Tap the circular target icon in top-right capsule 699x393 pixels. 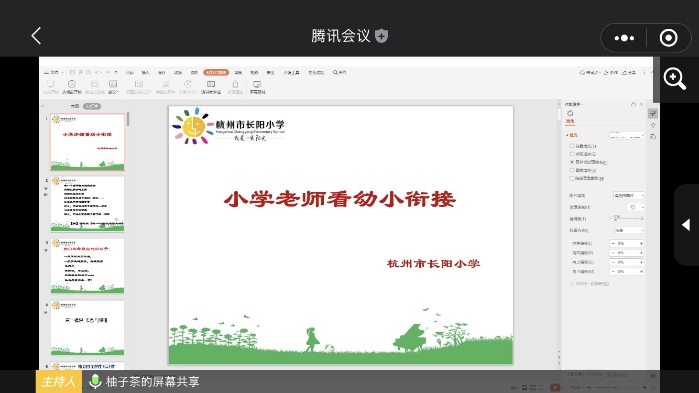pyautogui.click(x=668, y=38)
